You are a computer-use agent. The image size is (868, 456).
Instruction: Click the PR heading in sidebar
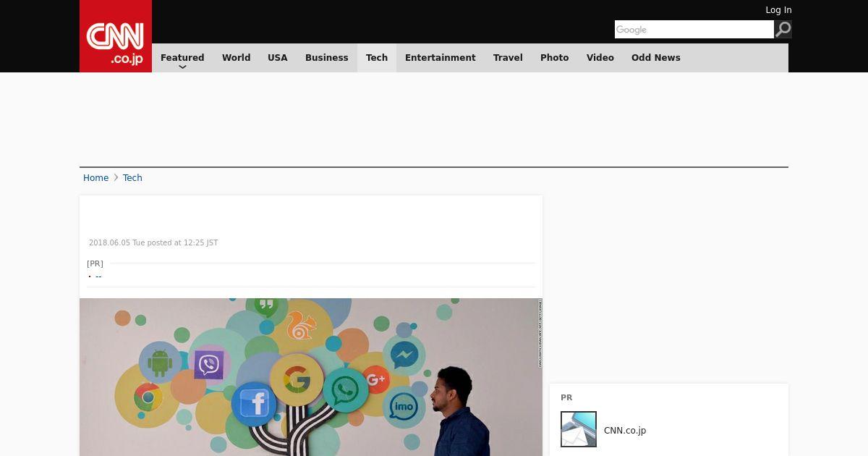click(566, 397)
